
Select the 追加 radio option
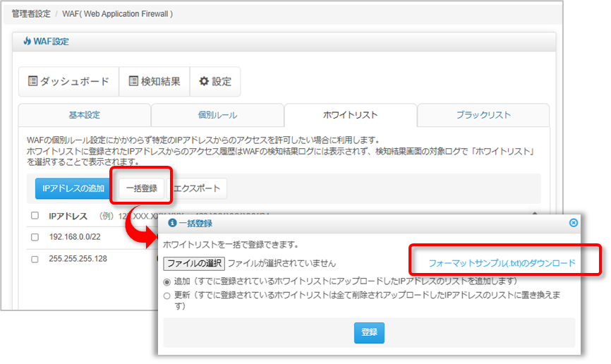[x=167, y=281]
